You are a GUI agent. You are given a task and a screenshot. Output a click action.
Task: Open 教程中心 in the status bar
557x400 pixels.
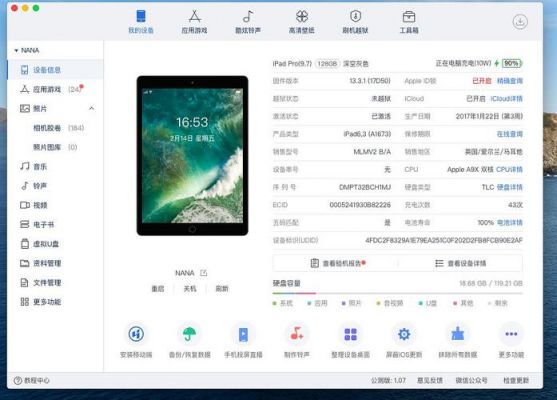(32, 380)
